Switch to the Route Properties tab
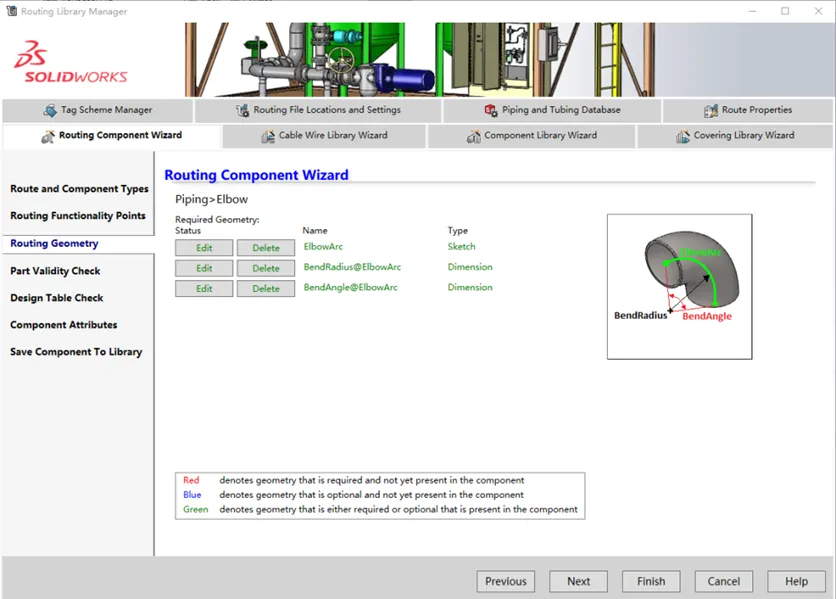The width and height of the screenshot is (836, 599). point(748,110)
